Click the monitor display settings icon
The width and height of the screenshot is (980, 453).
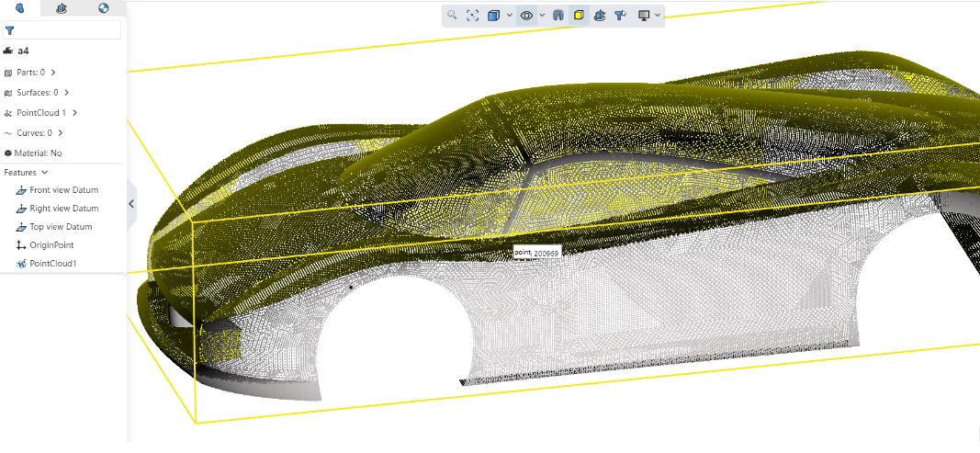[644, 16]
